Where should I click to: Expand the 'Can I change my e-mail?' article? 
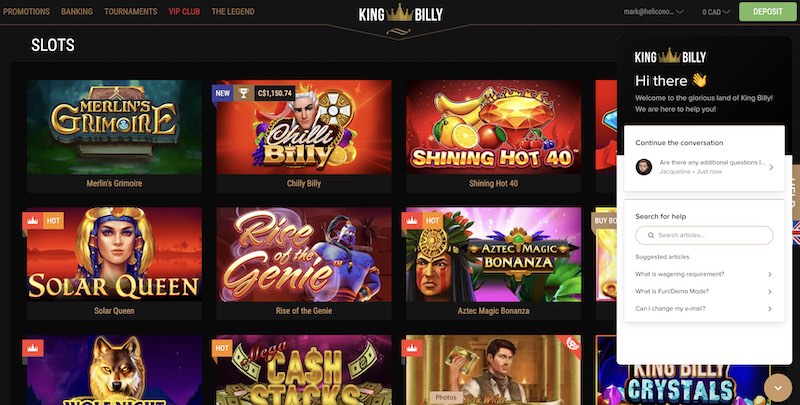[x=704, y=309]
